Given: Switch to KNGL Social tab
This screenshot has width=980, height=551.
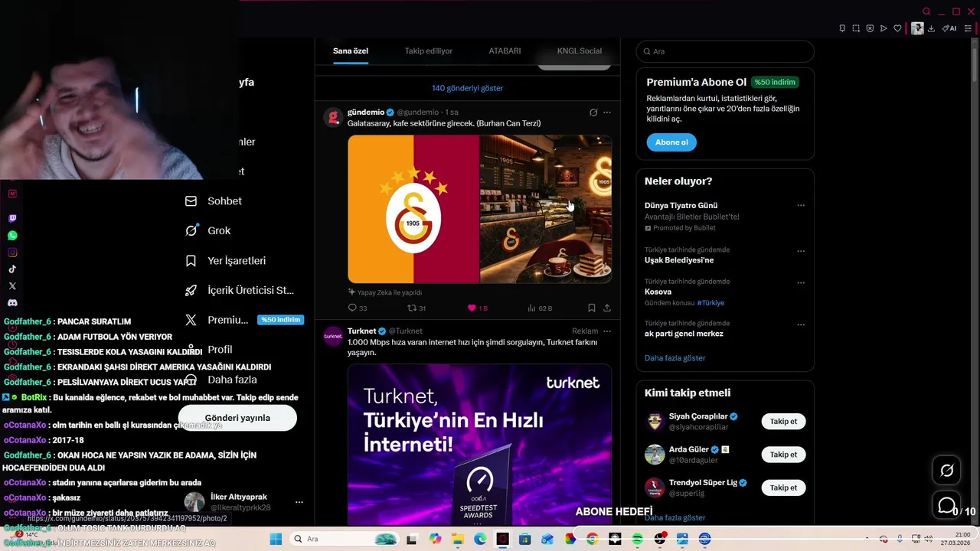Looking at the screenshot, I should point(579,51).
